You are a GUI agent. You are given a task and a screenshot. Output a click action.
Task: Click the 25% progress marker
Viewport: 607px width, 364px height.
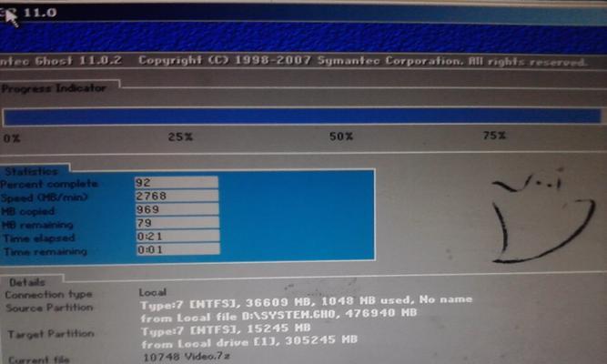(x=180, y=136)
